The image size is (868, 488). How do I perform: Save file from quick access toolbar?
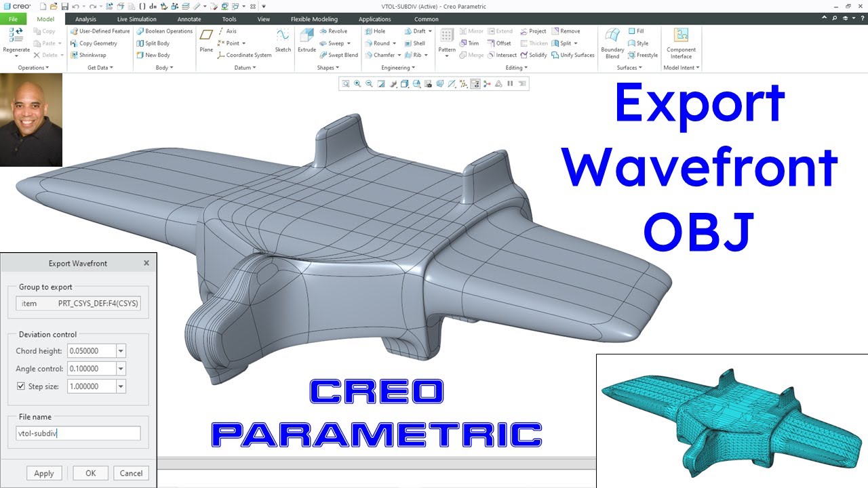pos(64,6)
